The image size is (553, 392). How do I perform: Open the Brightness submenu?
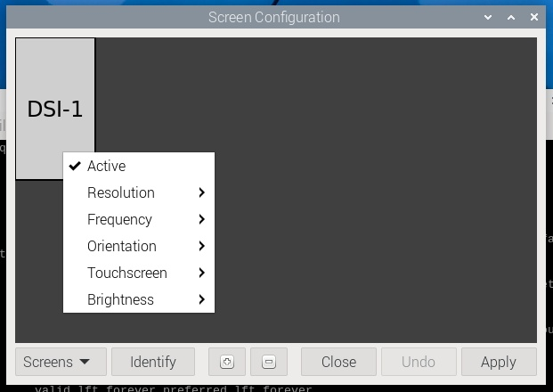pos(139,299)
